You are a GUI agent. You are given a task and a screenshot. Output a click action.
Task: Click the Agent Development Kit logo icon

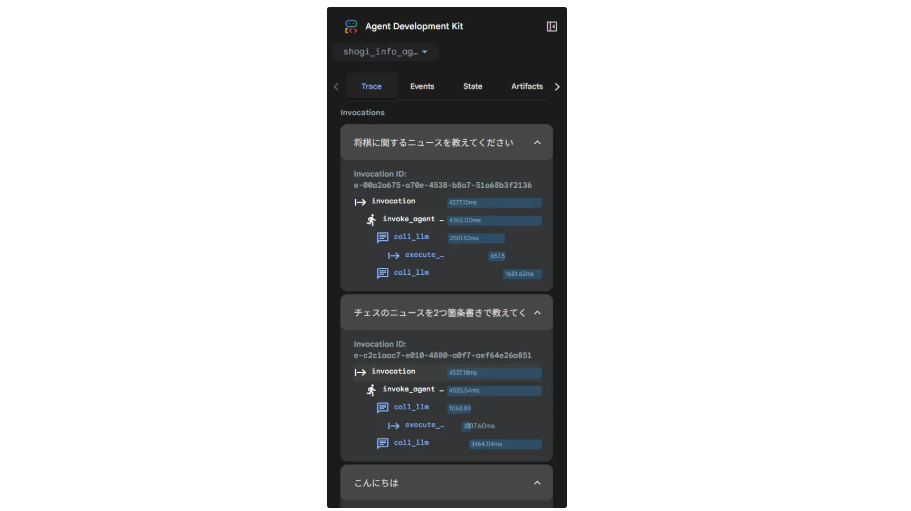(351, 27)
